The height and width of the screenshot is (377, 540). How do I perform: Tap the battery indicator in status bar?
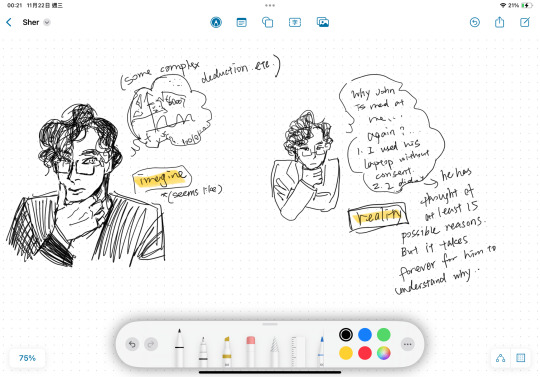(527, 5)
